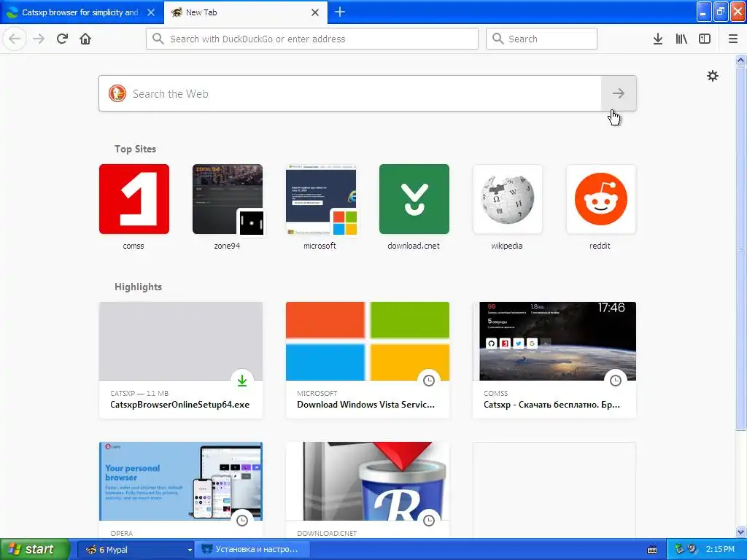747x560 pixels.
Task: Click the green download icon on Catsxp card
Action: (x=242, y=380)
